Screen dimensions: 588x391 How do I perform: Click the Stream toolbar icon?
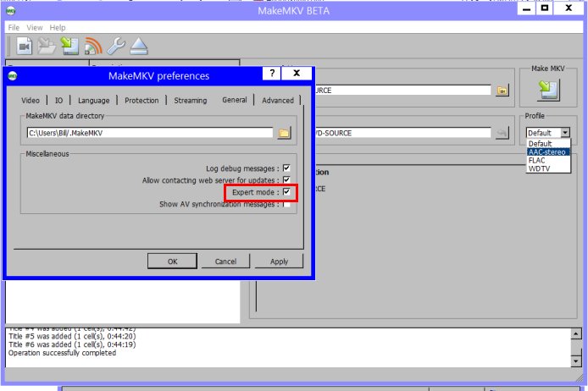click(93, 47)
